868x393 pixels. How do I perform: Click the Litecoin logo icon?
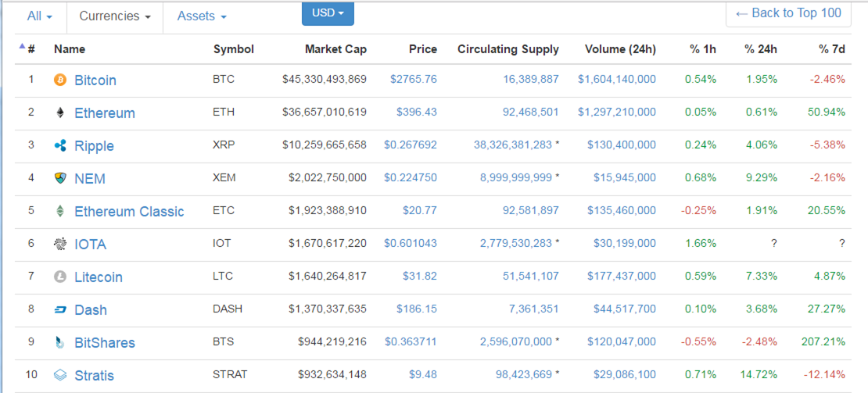[x=59, y=277]
